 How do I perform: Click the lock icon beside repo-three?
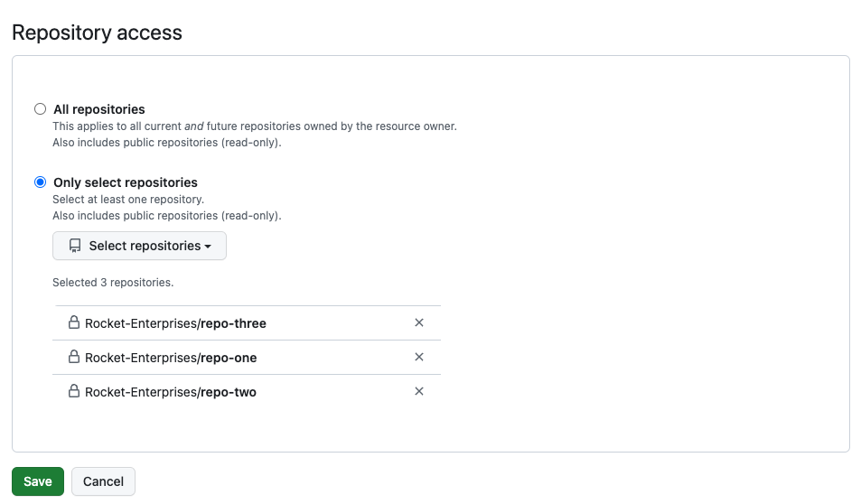point(74,322)
